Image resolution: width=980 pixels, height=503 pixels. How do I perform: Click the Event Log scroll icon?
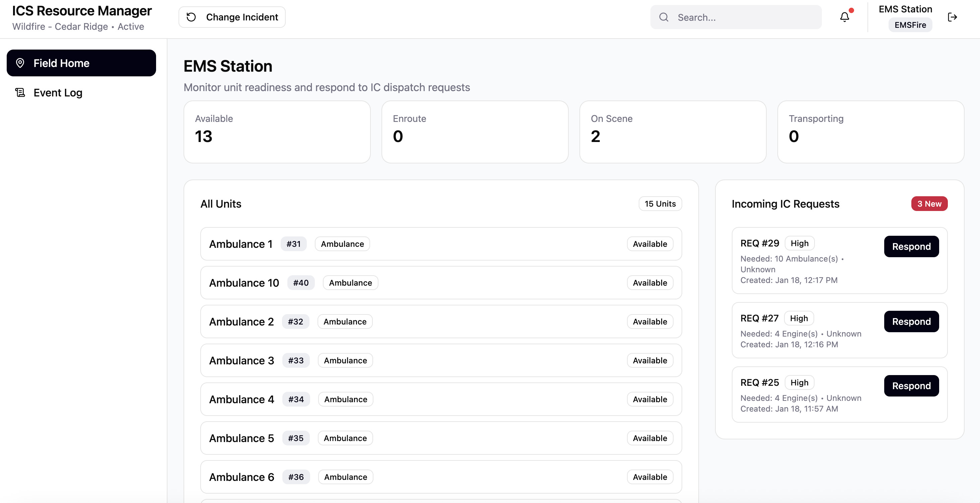tap(20, 92)
